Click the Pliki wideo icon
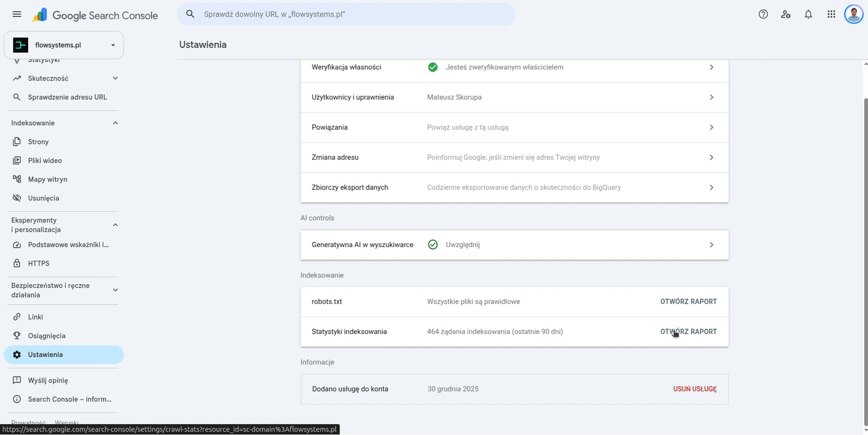This screenshot has width=868, height=435. click(17, 160)
